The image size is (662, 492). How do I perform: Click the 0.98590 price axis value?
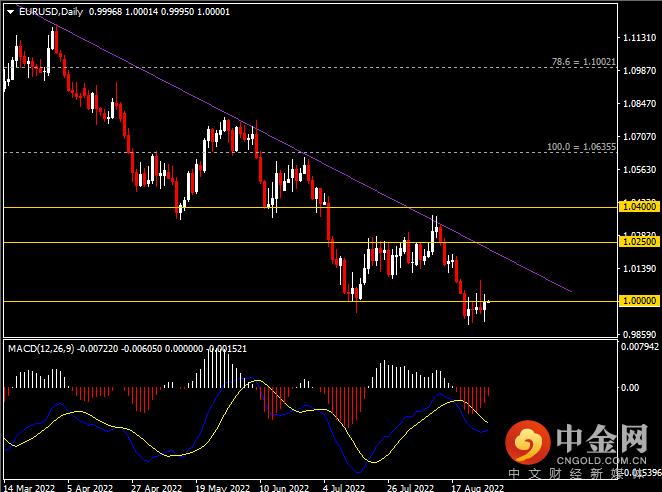coord(640,334)
